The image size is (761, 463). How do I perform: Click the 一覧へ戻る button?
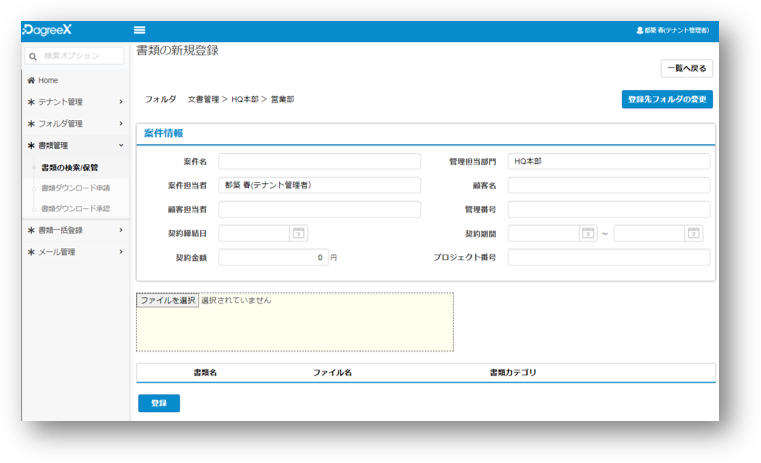[686, 69]
